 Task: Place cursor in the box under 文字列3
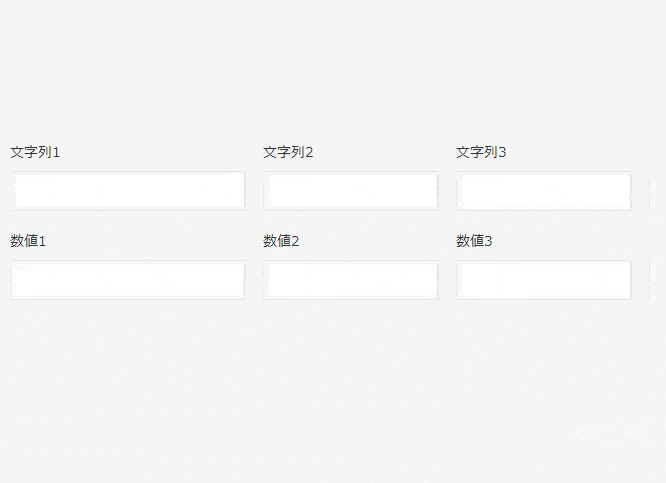click(x=543, y=191)
